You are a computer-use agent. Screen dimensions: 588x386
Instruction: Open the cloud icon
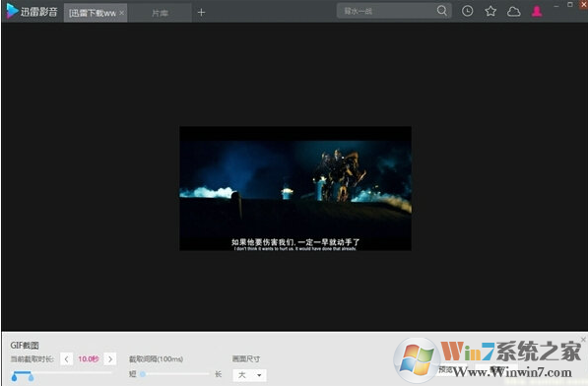point(514,12)
